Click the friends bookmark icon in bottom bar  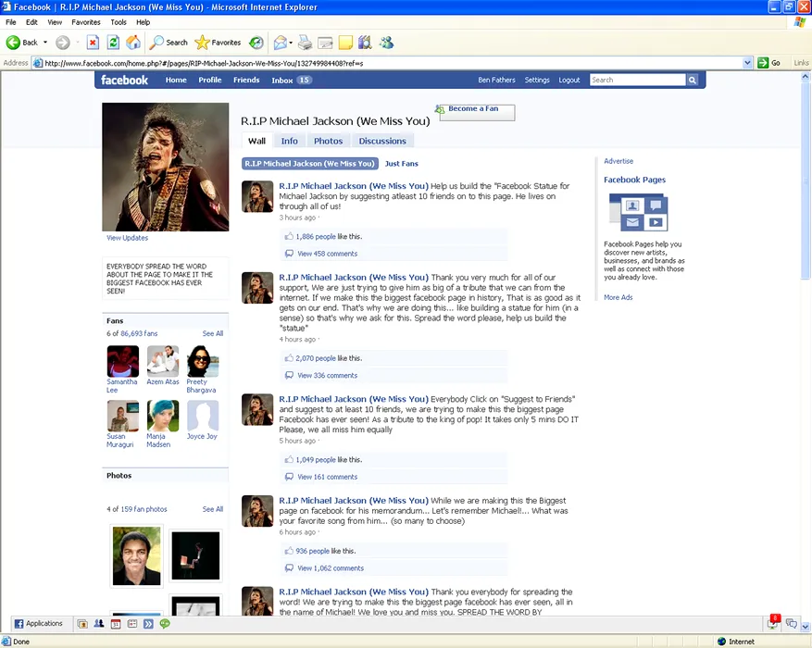tap(99, 624)
